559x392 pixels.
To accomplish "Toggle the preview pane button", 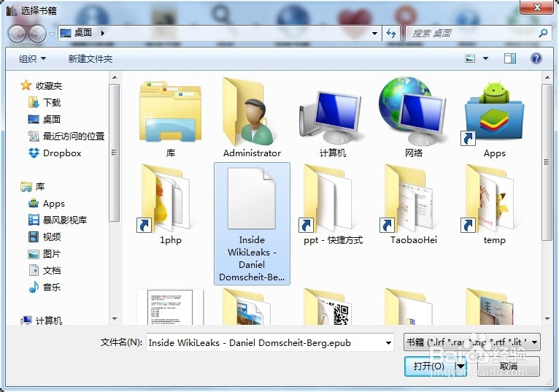I will (510, 58).
